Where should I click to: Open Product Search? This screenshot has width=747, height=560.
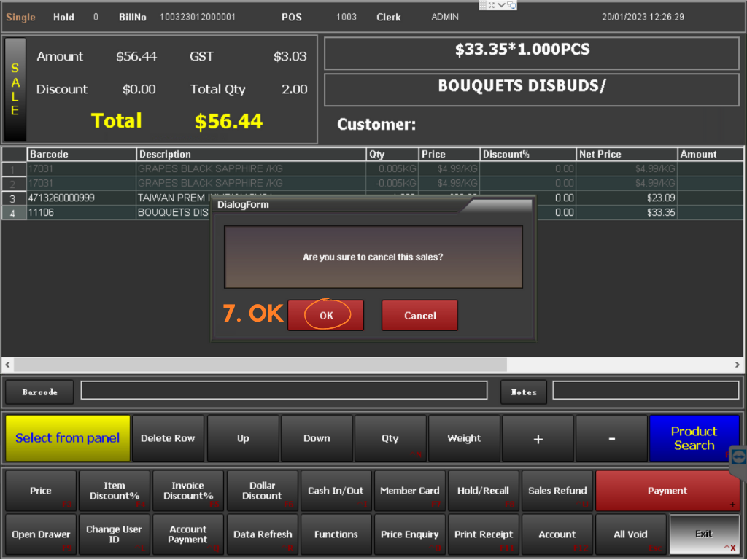click(693, 438)
